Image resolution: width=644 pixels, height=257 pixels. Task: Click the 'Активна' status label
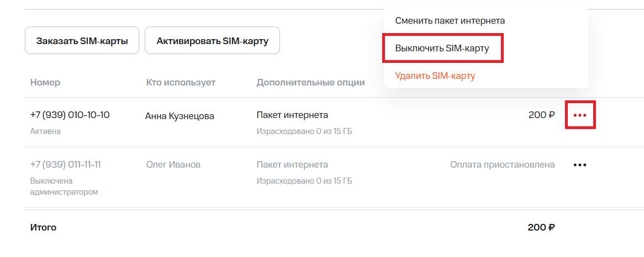coord(45,131)
